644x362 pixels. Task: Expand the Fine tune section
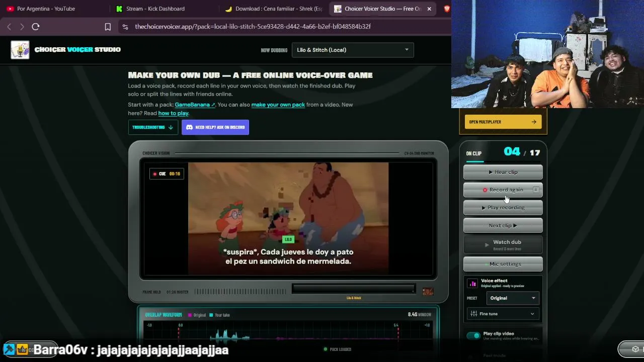click(x=503, y=314)
